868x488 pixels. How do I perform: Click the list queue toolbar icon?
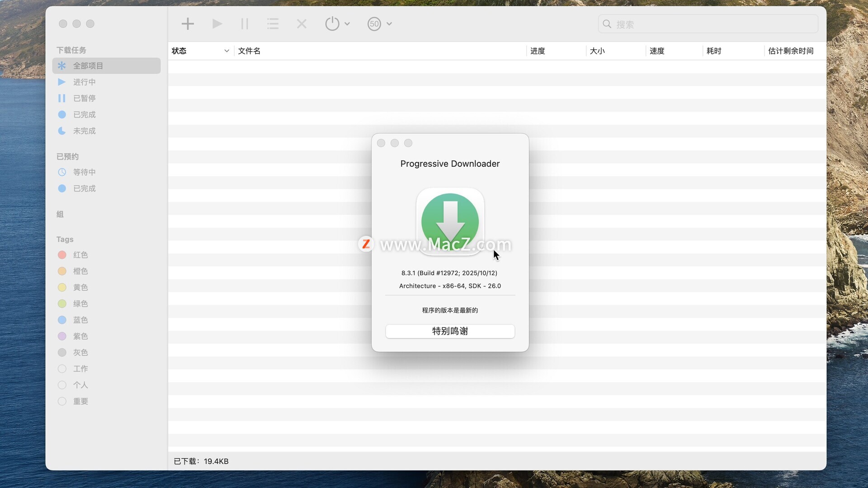pos(273,24)
